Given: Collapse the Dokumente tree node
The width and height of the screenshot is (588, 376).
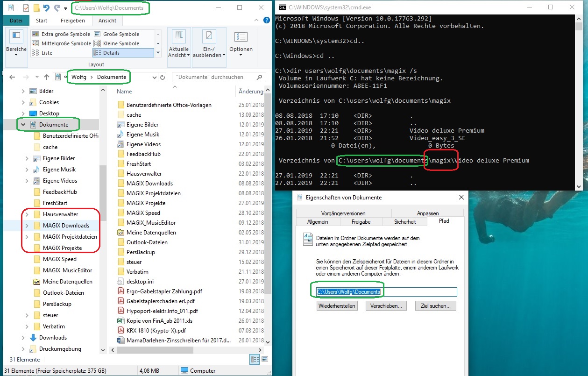Looking at the screenshot, I should pos(23,125).
